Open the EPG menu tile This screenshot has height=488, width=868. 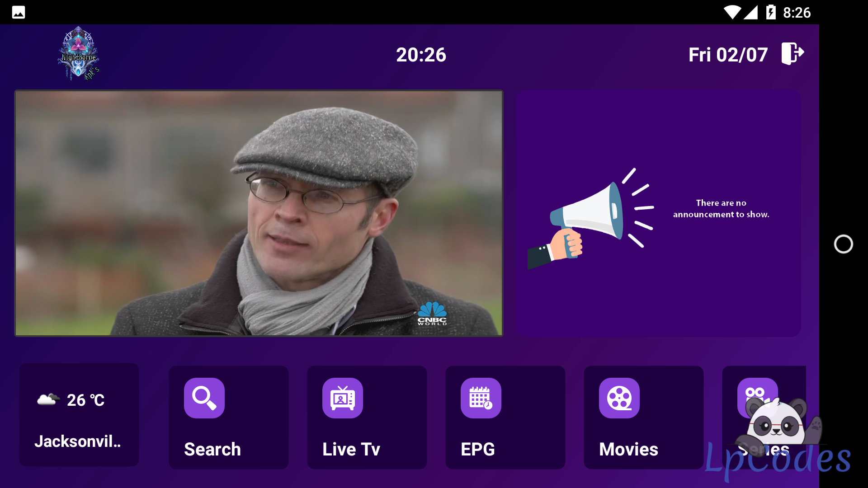(x=505, y=418)
